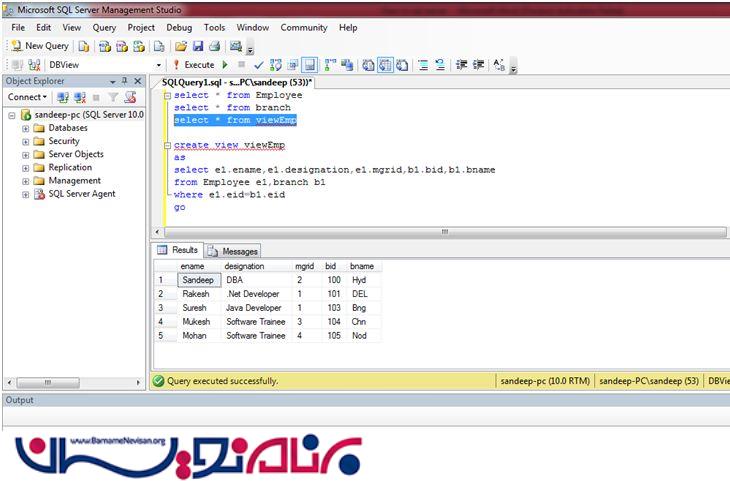Toggle Results to Grid mode
The width and height of the screenshot is (730, 481).
click(x=385, y=65)
